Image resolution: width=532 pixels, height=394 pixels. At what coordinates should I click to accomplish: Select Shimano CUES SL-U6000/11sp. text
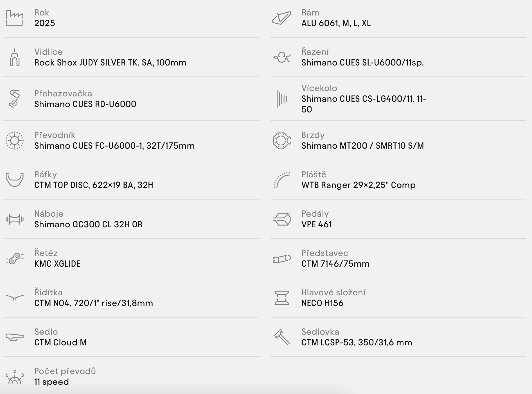(362, 62)
